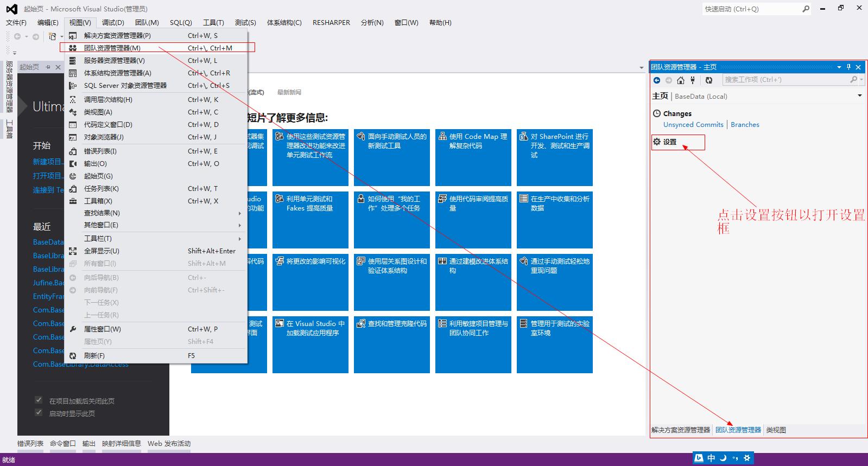Click the navigate forward toolbar arrow

click(36, 36)
